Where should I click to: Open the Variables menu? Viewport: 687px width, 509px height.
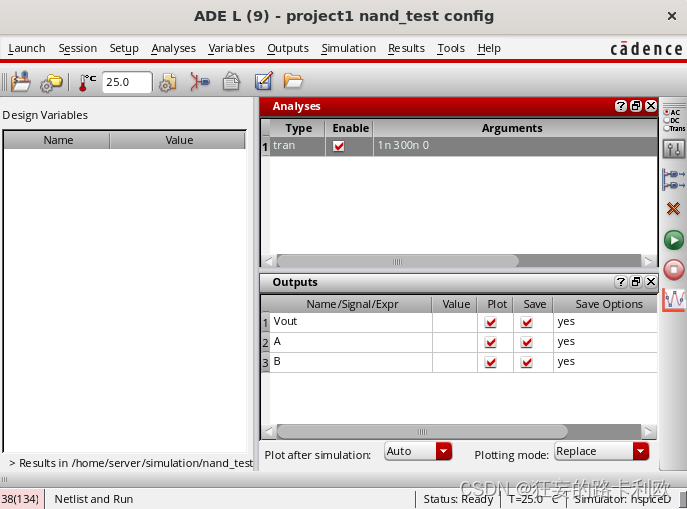click(x=231, y=48)
